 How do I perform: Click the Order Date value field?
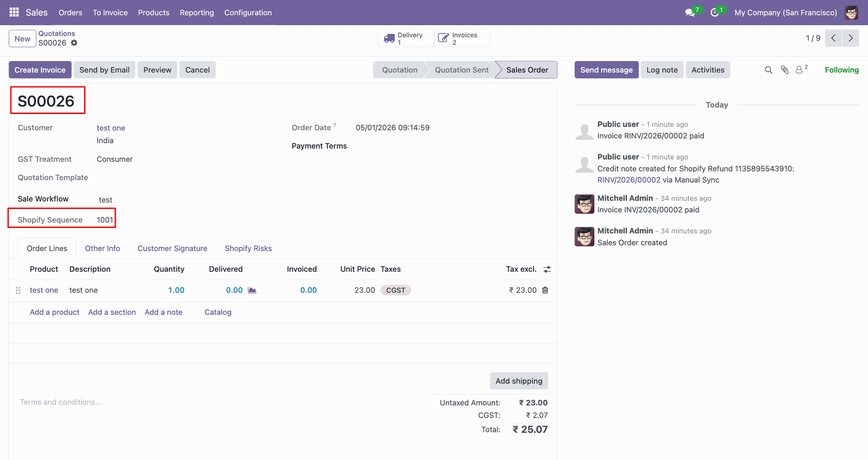tap(392, 128)
